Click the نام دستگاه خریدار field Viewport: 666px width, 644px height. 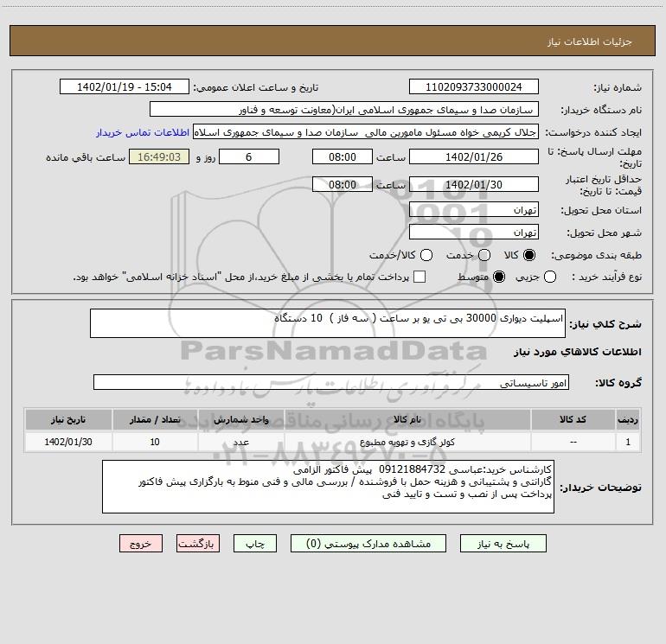click(x=344, y=110)
